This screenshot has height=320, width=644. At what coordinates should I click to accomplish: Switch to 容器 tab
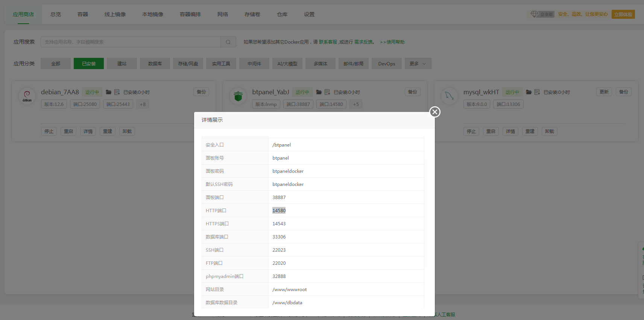tap(83, 14)
